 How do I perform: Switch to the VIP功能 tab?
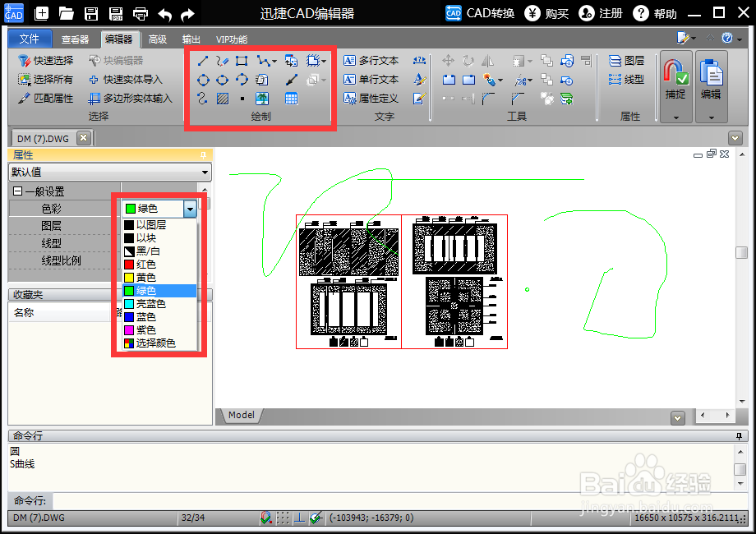click(232, 39)
